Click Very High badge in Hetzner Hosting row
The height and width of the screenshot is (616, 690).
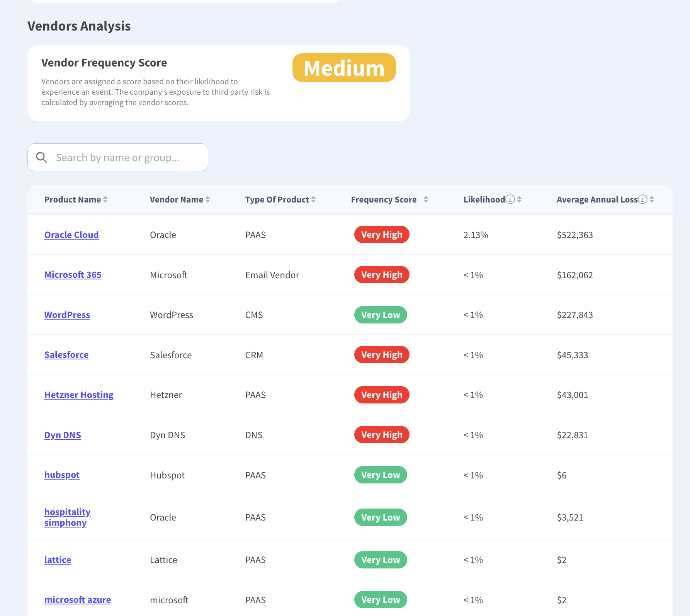382,395
